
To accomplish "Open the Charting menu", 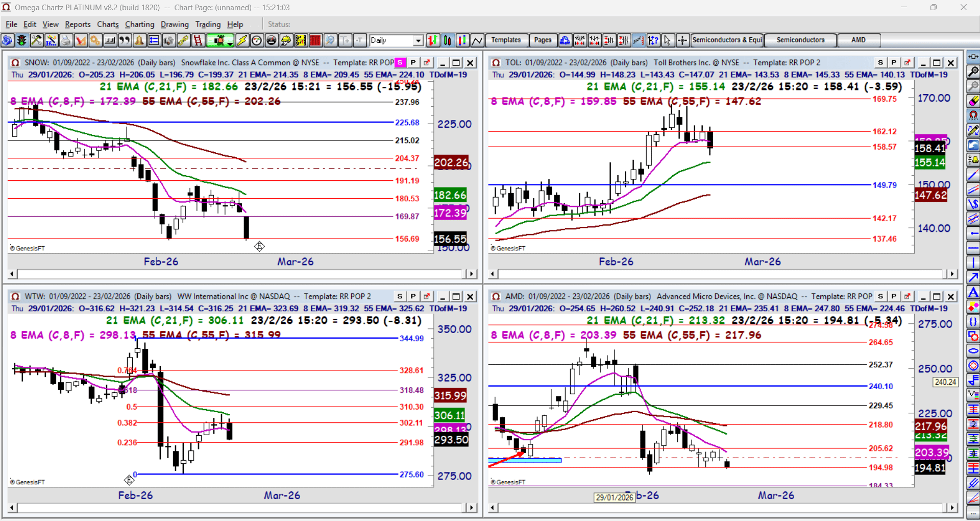I will (140, 24).
